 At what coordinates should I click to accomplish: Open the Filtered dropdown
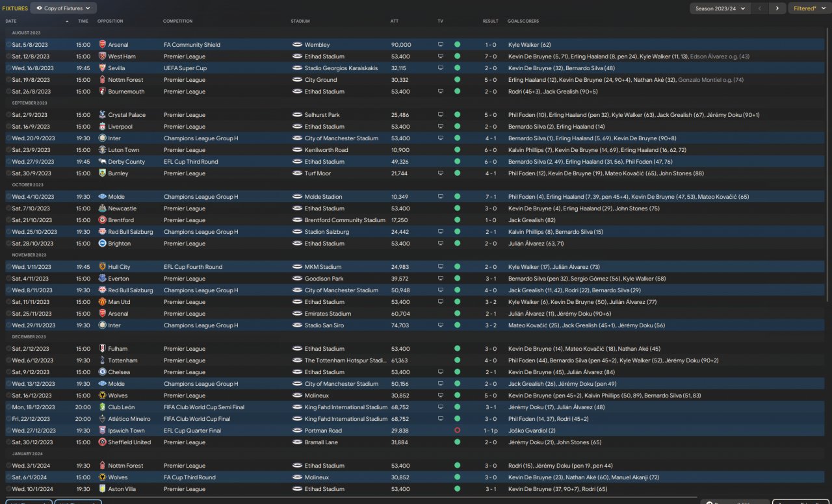[x=809, y=8]
